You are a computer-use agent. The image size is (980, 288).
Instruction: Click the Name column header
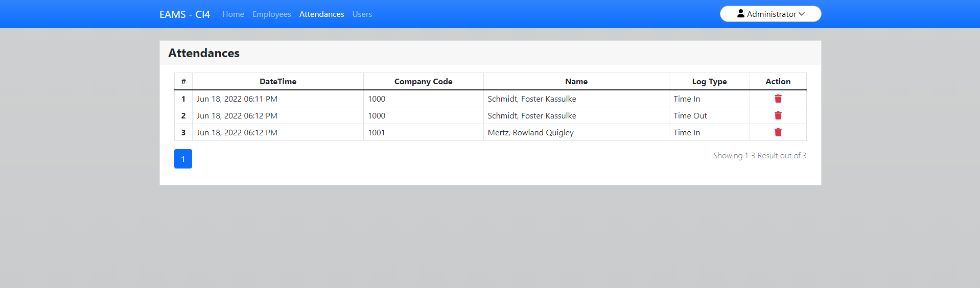pos(576,82)
